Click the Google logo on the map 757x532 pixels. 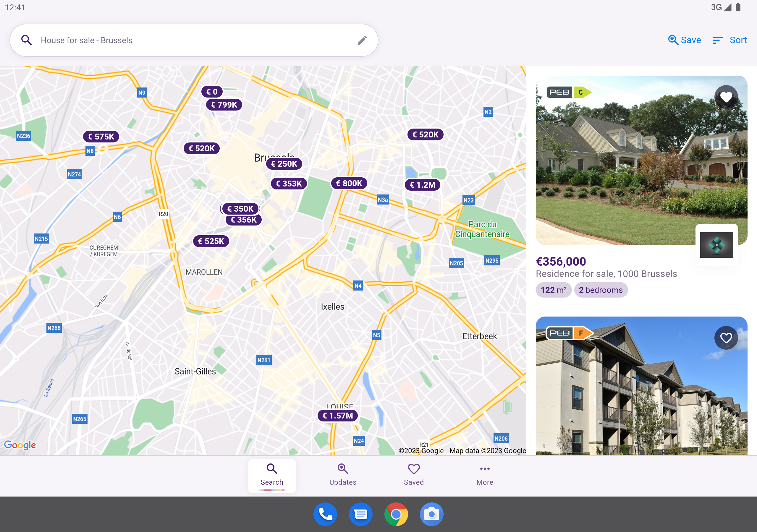coord(21,445)
